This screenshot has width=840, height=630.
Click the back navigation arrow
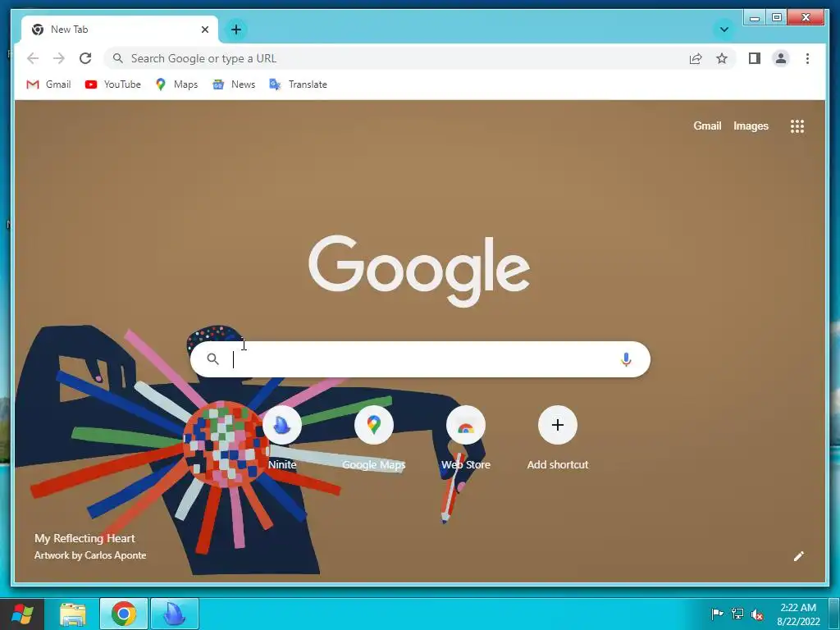click(33, 58)
